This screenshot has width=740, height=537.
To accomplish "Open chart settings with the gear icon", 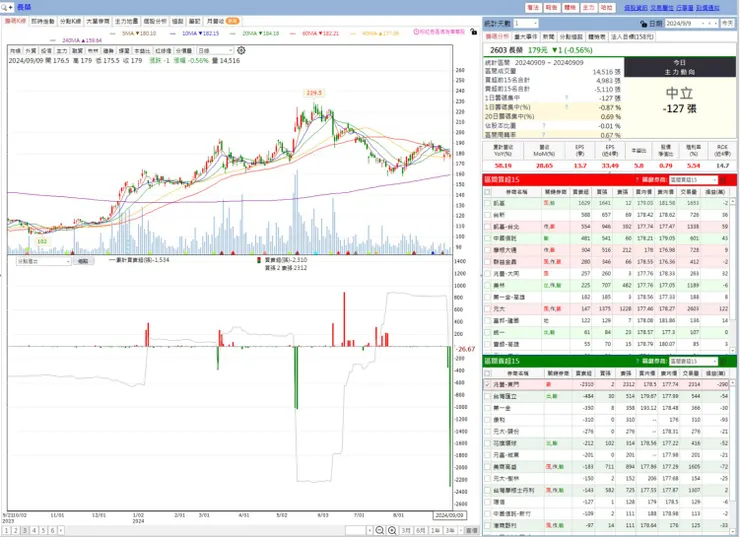I will [241, 50].
